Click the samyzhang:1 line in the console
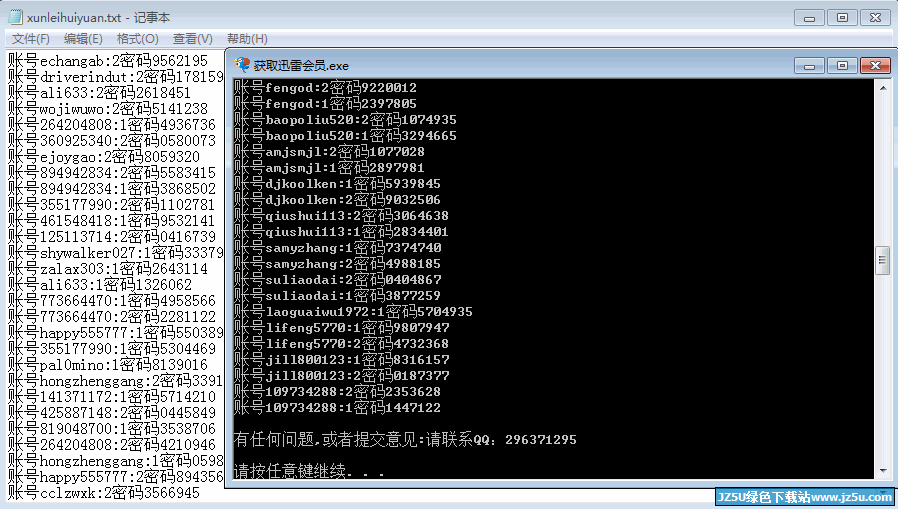 pos(337,248)
